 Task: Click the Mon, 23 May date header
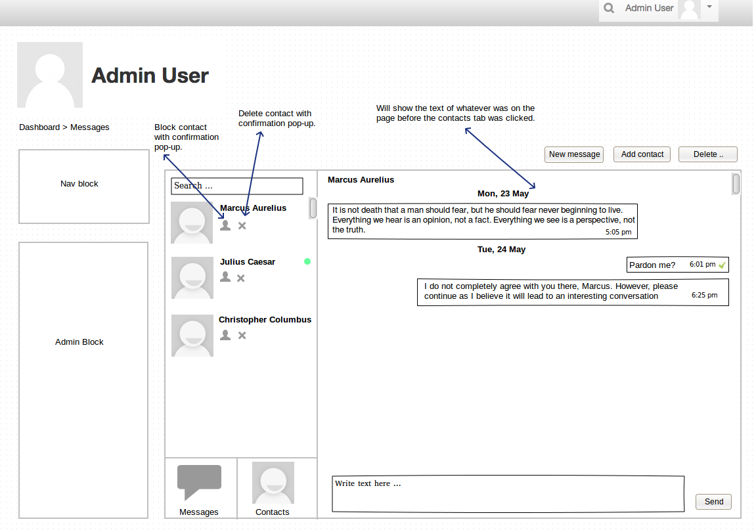click(x=503, y=193)
